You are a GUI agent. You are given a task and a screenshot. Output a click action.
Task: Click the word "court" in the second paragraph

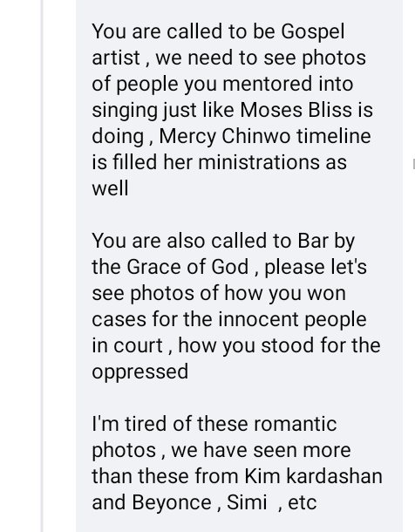point(139,345)
